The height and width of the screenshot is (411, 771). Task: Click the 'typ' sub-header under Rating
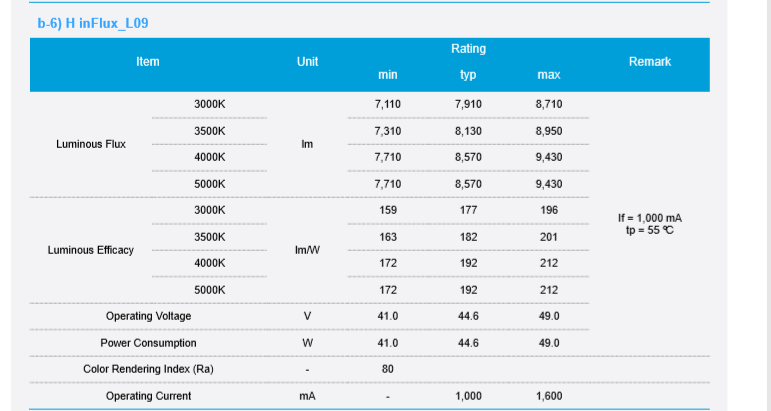pyautogui.click(x=468, y=75)
